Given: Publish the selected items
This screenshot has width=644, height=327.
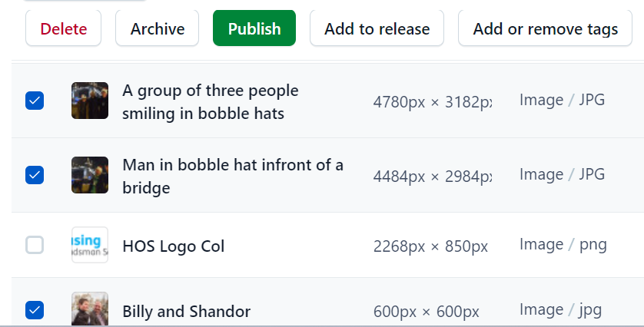Looking at the screenshot, I should [x=254, y=28].
